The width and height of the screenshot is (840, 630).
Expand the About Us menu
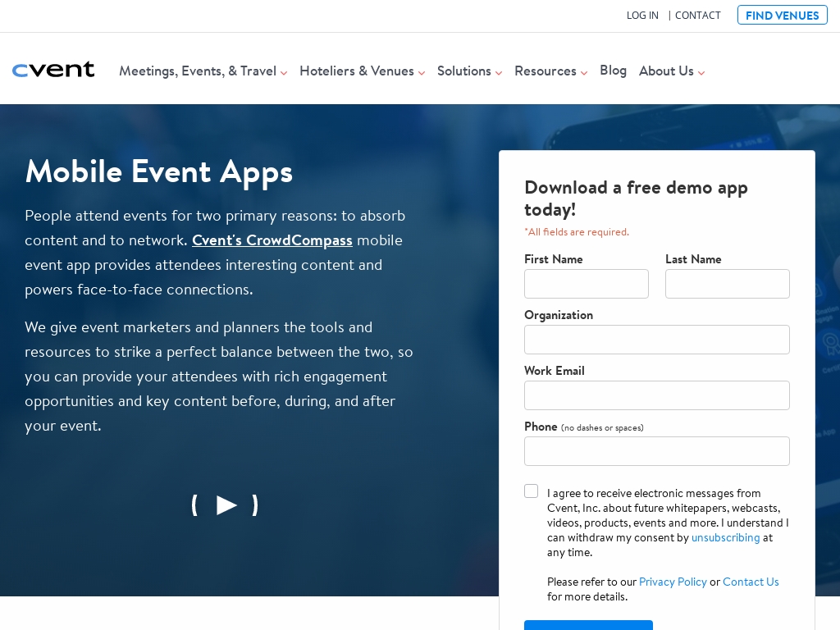pyautogui.click(x=672, y=71)
